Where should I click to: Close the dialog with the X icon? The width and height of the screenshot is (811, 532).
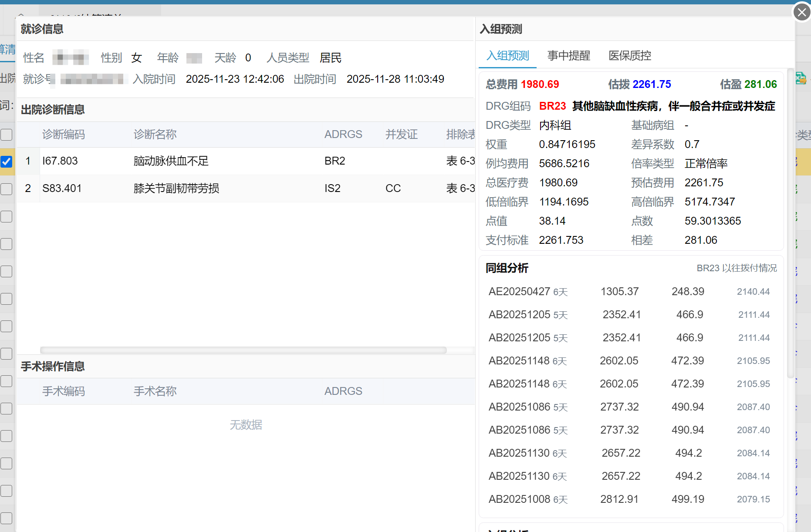coord(801,12)
